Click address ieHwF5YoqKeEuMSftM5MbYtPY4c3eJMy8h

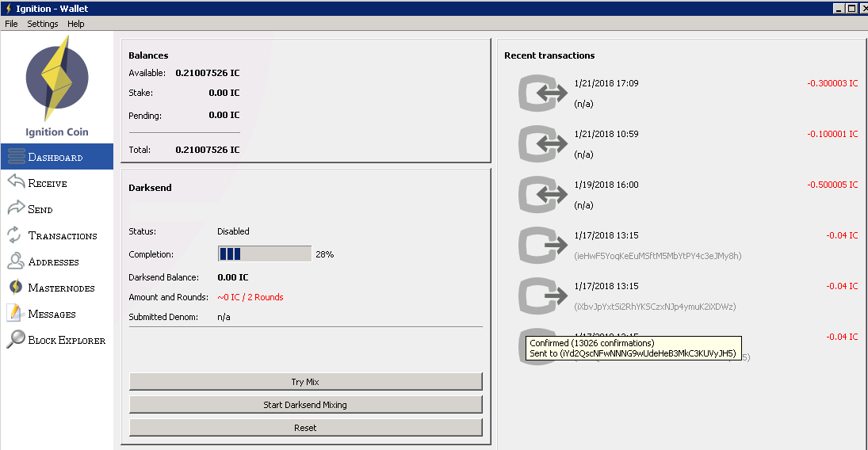[x=658, y=256]
